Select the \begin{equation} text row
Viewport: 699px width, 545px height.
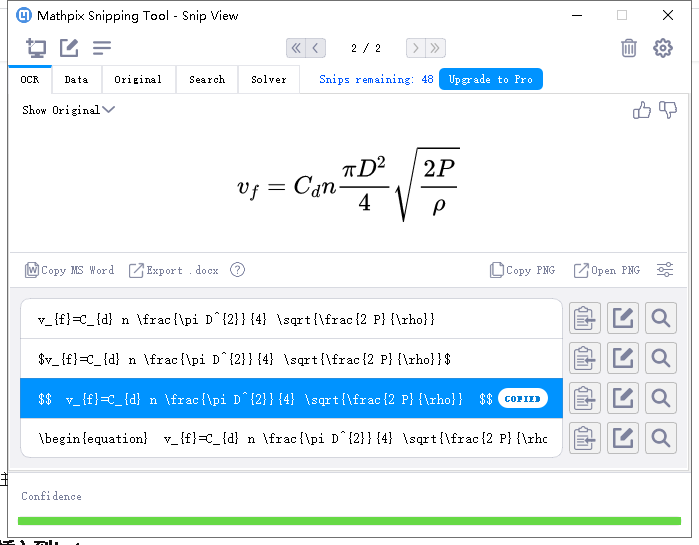coord(292,438)
